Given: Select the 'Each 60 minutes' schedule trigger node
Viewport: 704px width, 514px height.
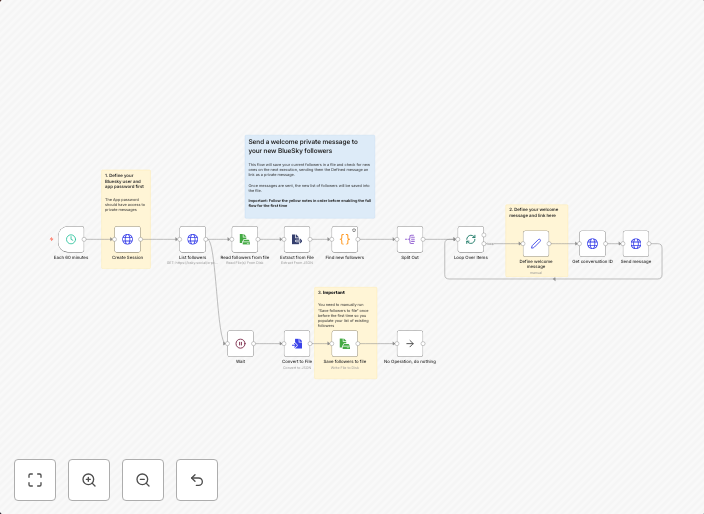Looking at the screenshot, I should 71,239.
